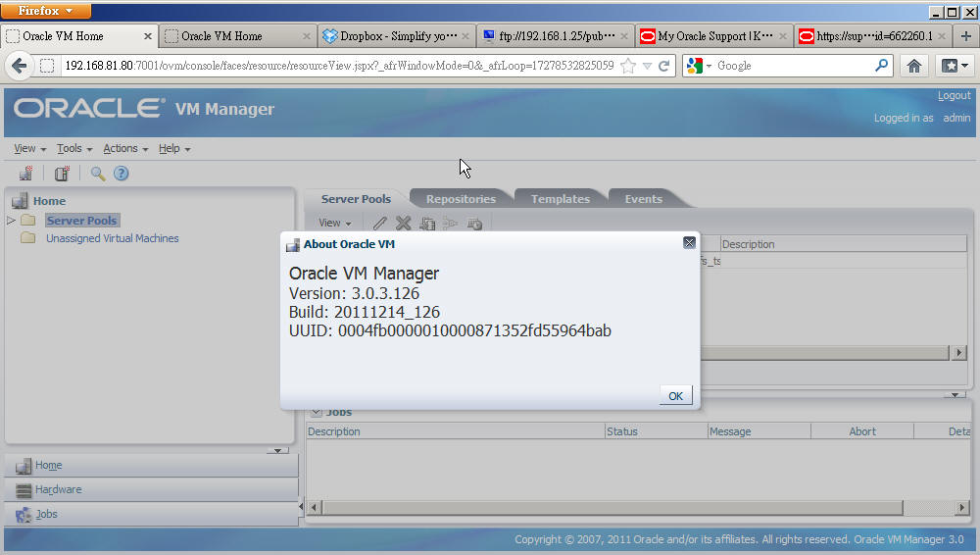Click the greyed icon right of the copy icon
980x555 pixels.
coord(450,223)
